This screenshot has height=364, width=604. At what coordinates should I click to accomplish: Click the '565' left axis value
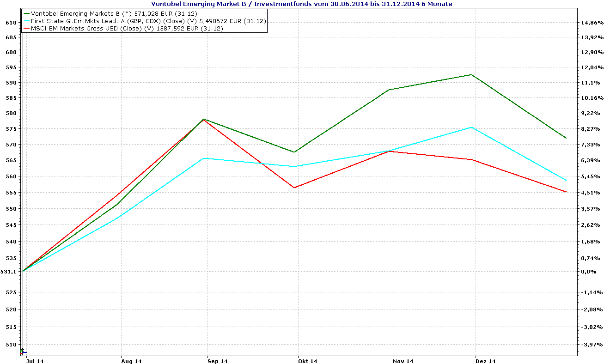(12, 160)
